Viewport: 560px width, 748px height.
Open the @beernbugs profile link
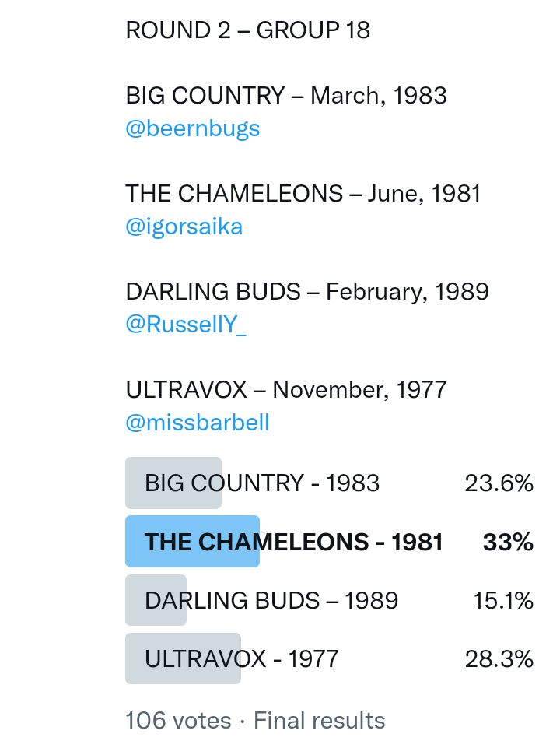192,128
